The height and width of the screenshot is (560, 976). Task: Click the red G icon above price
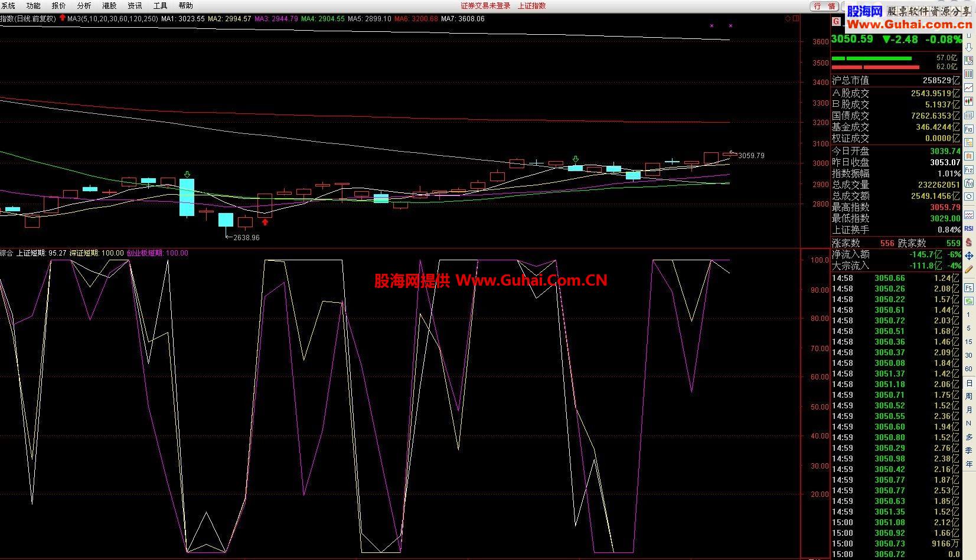point(836,21)
